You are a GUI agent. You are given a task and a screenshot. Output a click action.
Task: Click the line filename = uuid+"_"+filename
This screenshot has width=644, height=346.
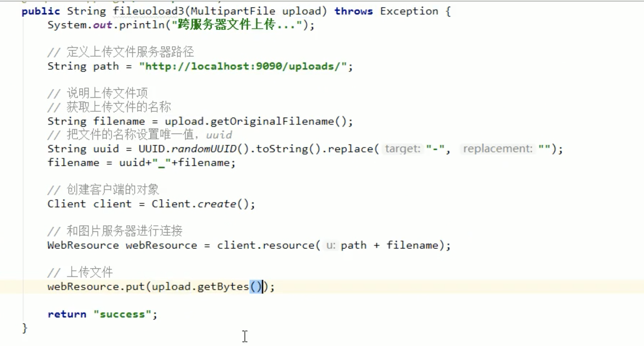141,163
